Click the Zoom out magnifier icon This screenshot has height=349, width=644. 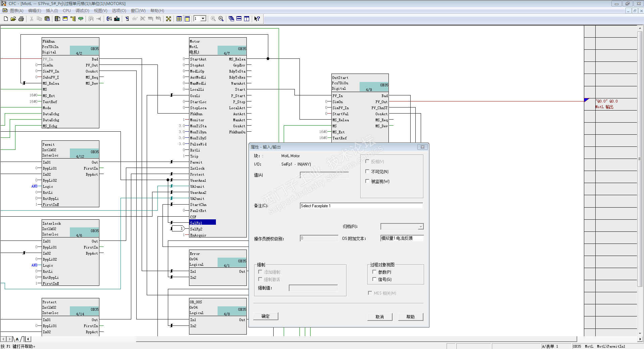point(221,19)
